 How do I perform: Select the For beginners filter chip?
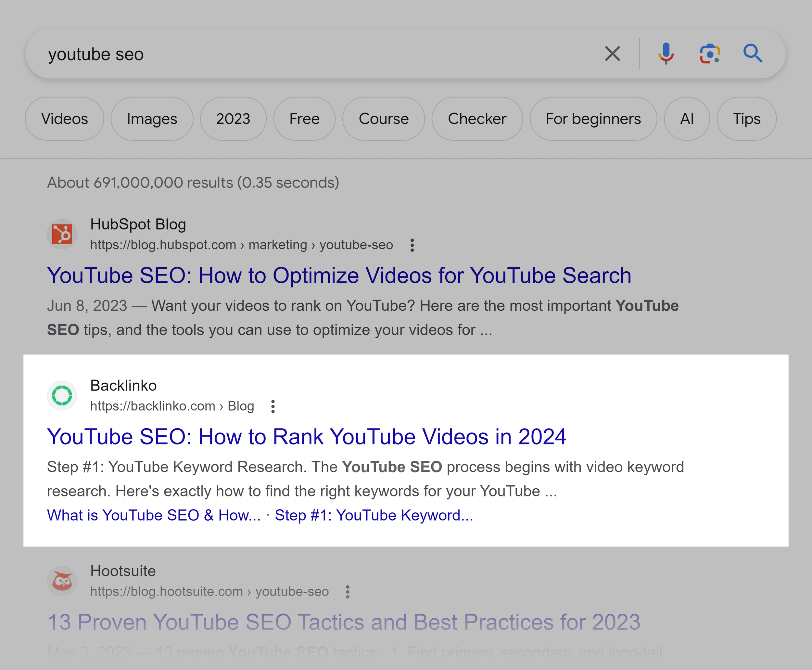[x=593, y=119]
